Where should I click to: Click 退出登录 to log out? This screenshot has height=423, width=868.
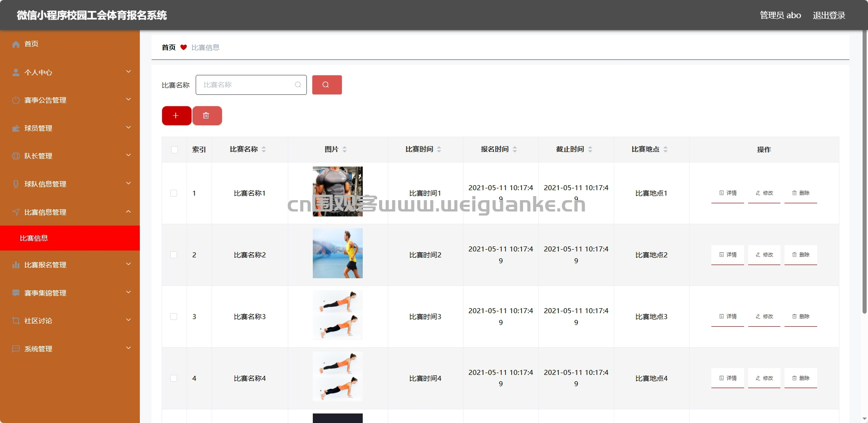click(829, 15)
